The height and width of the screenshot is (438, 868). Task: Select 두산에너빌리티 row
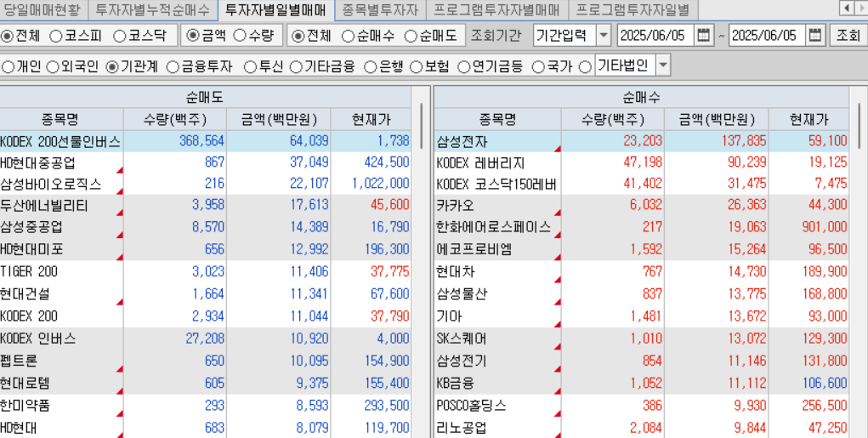pyautogui.click(x=206, y=206)
